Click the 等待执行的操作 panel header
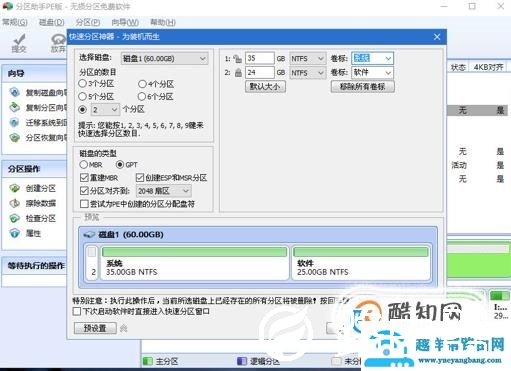 35,266
